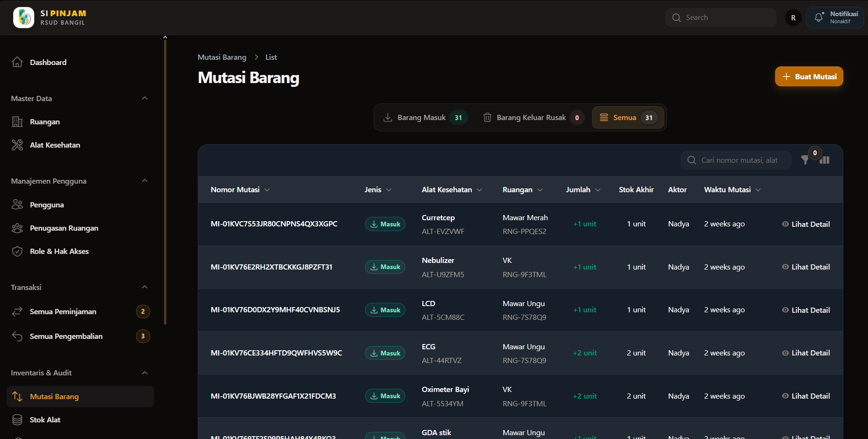Click the Buat Mutasi button
Image resolution: width=868 pixels, height=439 pixels.
(809, 76)
